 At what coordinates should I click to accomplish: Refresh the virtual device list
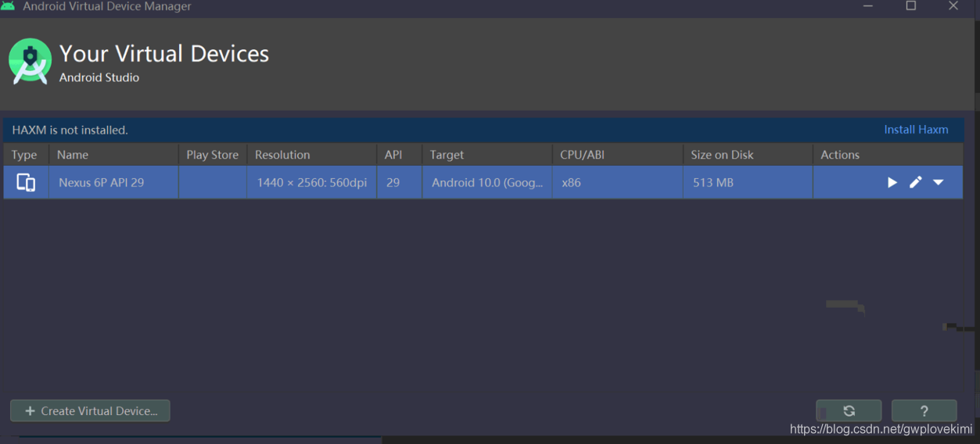click(849, 410)
